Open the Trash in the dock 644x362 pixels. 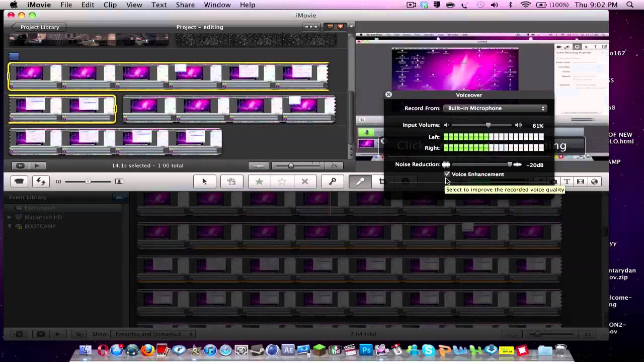(560, 350)
